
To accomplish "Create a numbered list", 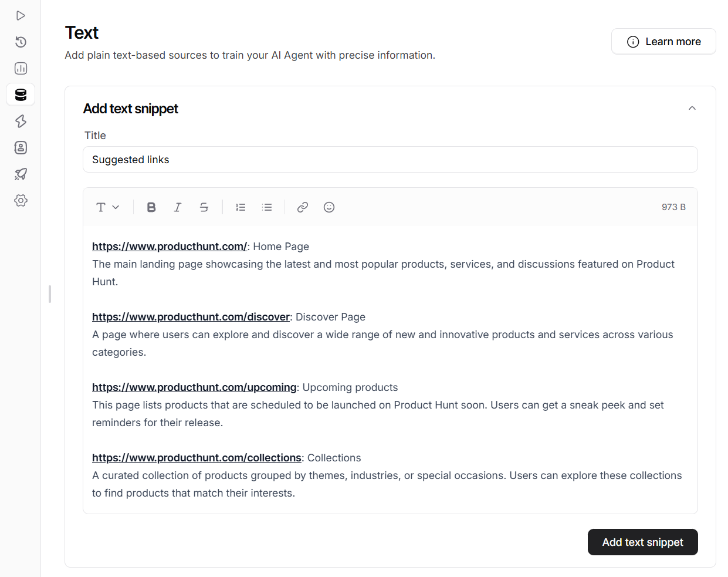I will click(x=241, y=207).
